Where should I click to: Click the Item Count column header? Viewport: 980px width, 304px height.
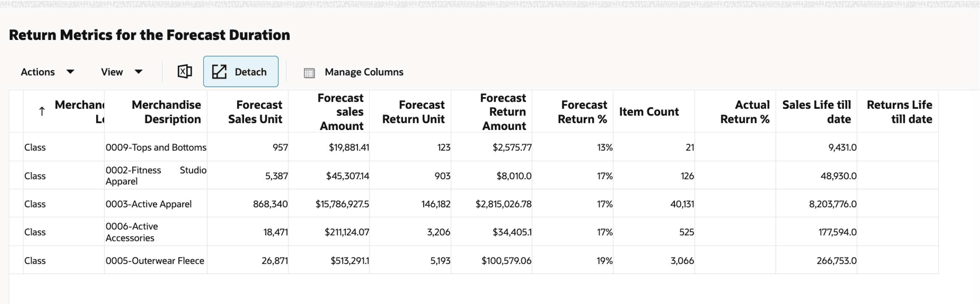(654, 112)
